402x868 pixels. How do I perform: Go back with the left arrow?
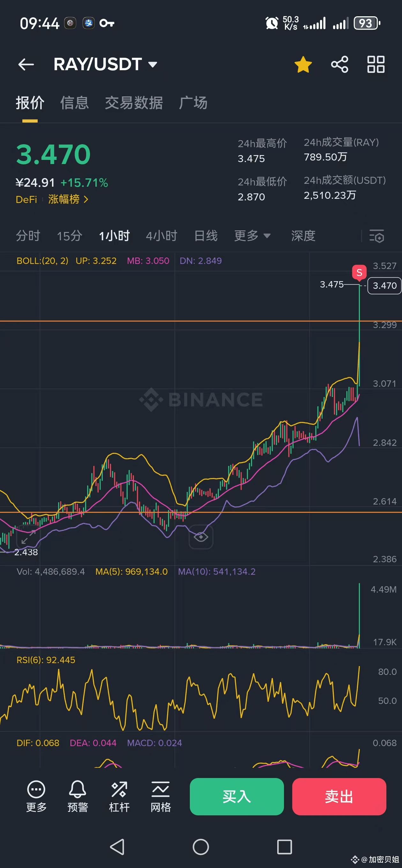[26, 64]
